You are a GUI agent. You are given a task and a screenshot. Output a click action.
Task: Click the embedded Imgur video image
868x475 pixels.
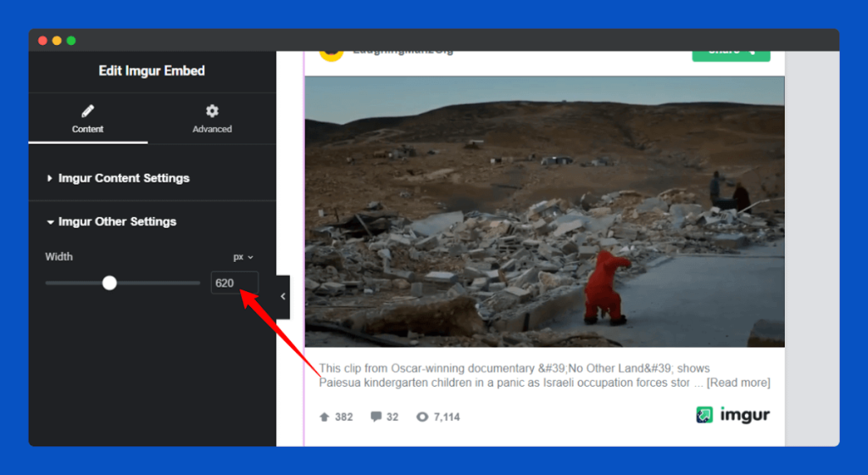coord(544,211)
